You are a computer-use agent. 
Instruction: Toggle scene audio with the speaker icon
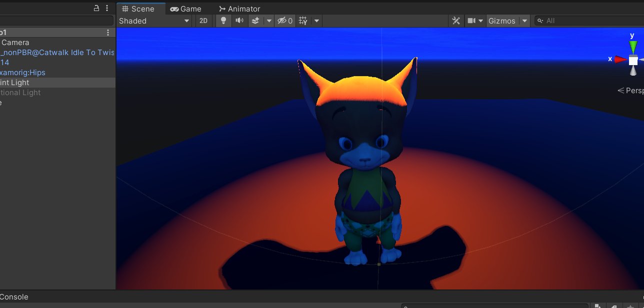pos(239,21)
